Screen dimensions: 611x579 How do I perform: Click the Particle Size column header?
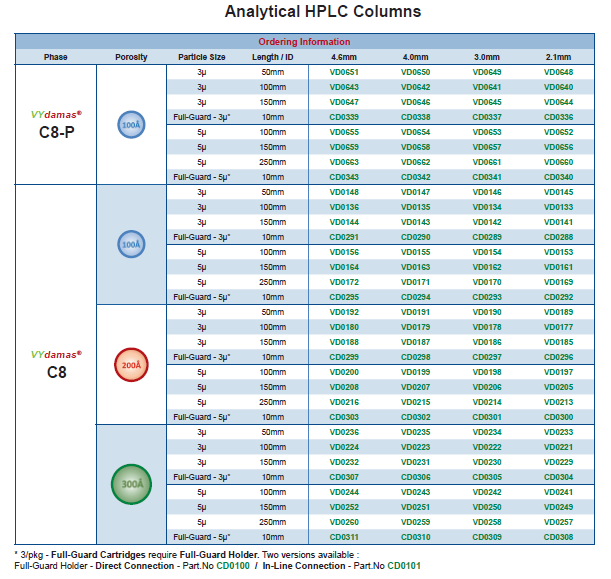coord(202,57)
